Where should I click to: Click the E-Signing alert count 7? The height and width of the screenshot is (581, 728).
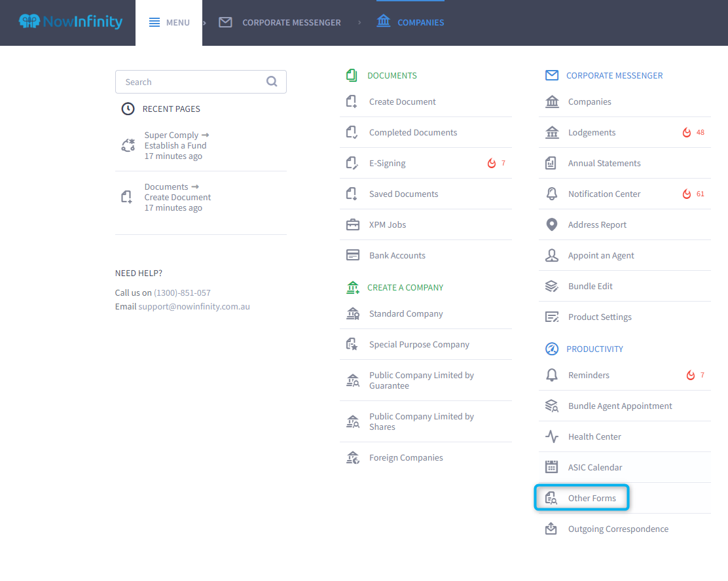pos(503,163)
